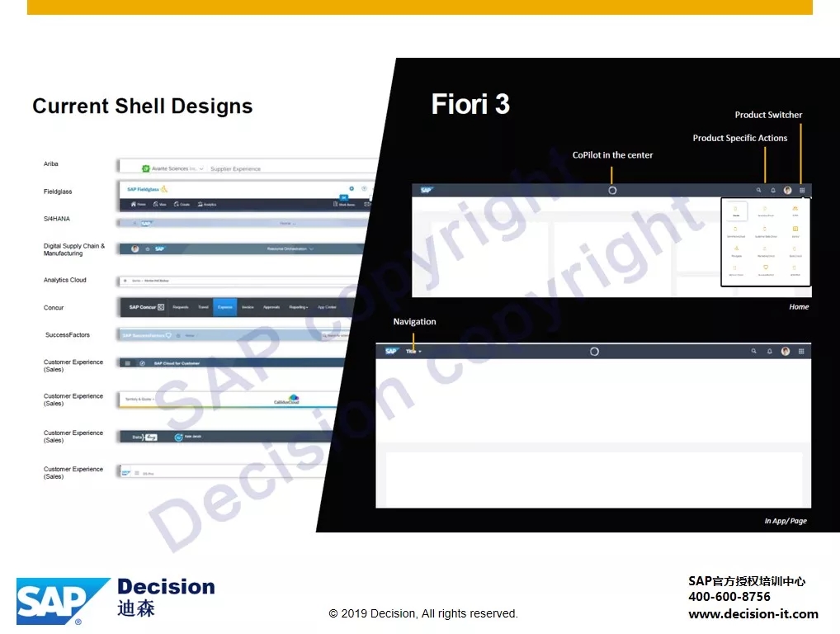Viewport: 840px width, 634px height.
Task: Click the SAP logo in the Fiori Home shell bar
Action: [x=427, y=190]
